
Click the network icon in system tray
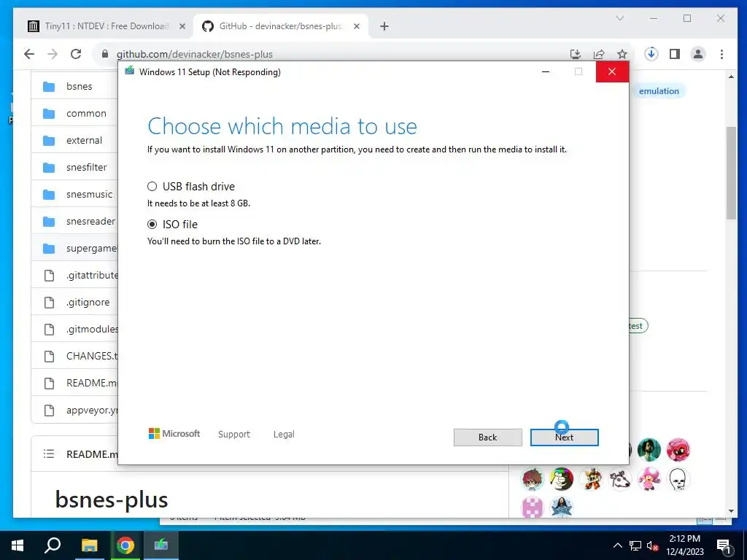(635, 545)
